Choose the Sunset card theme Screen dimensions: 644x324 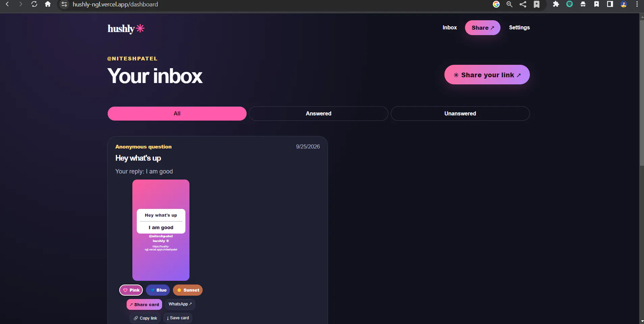click(188, 290)
